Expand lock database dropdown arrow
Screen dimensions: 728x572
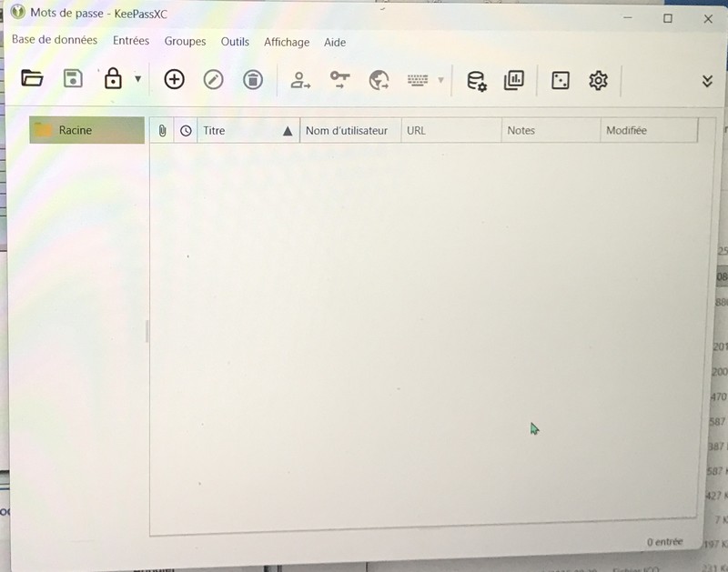(x=138, y=79)
